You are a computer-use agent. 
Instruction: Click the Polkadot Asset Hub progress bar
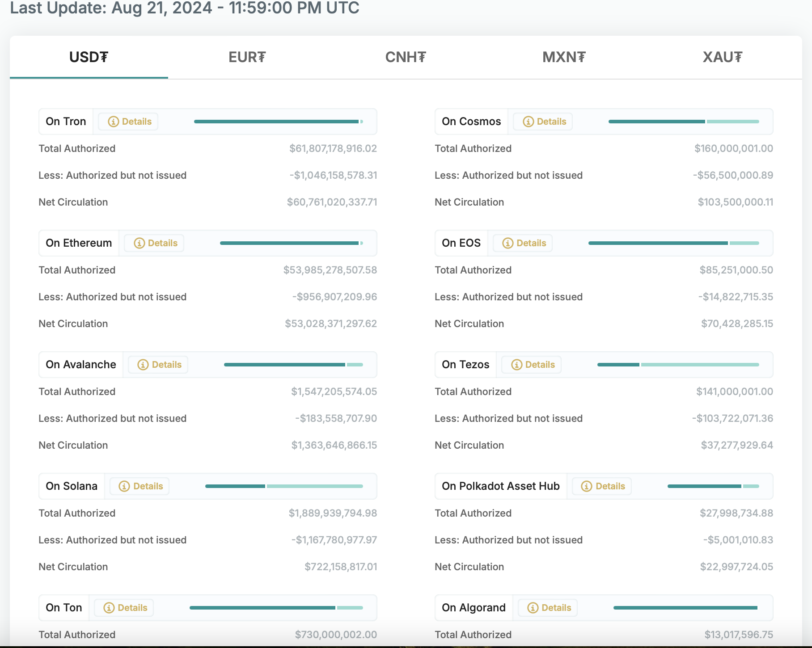point(713,486)
